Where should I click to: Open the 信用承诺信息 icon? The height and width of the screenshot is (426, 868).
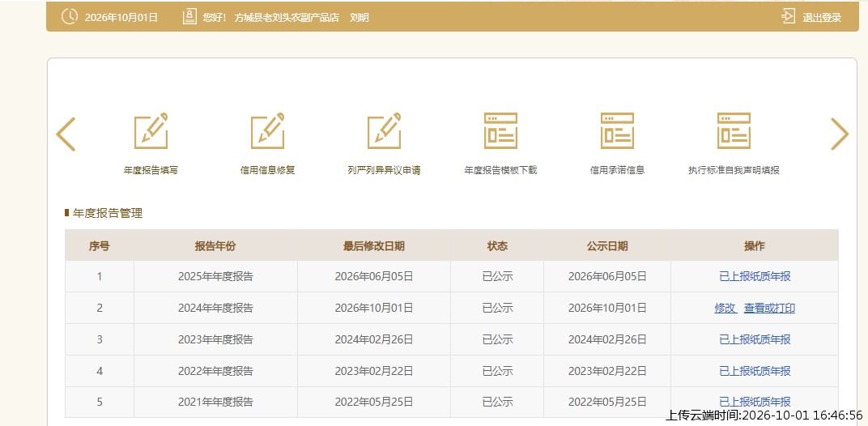617,130
